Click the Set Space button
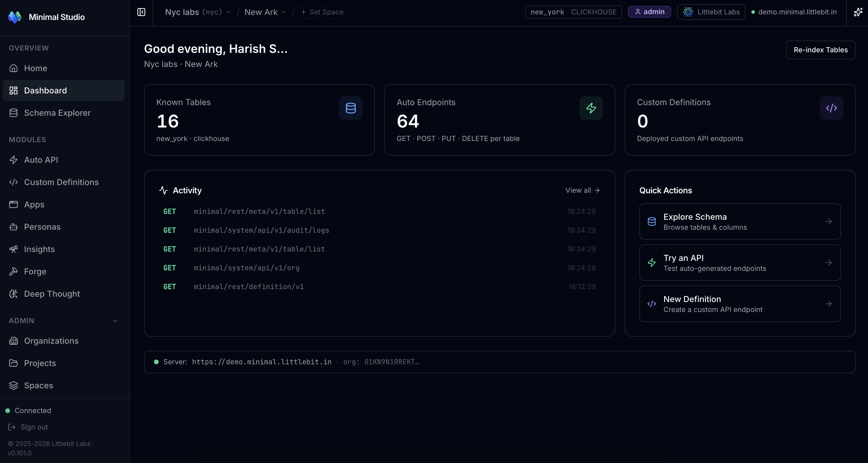 (x=322, y=12)
